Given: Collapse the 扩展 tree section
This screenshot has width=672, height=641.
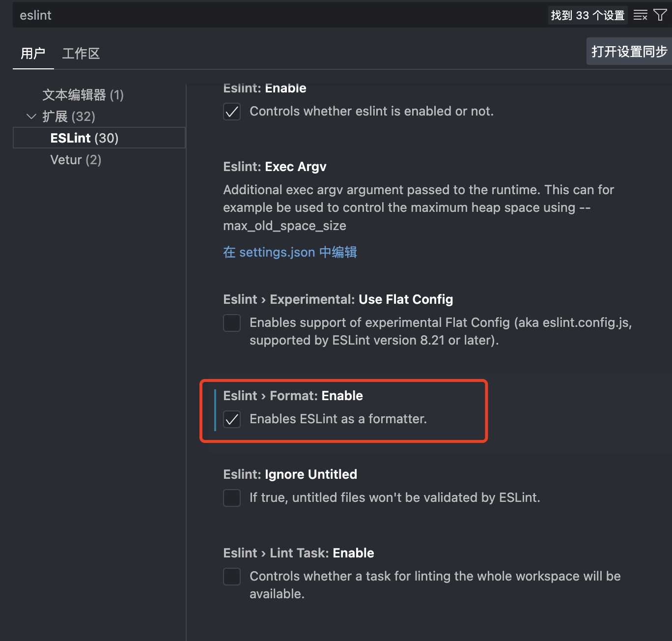Looking at the screenshot, I should tap(31, 117).
